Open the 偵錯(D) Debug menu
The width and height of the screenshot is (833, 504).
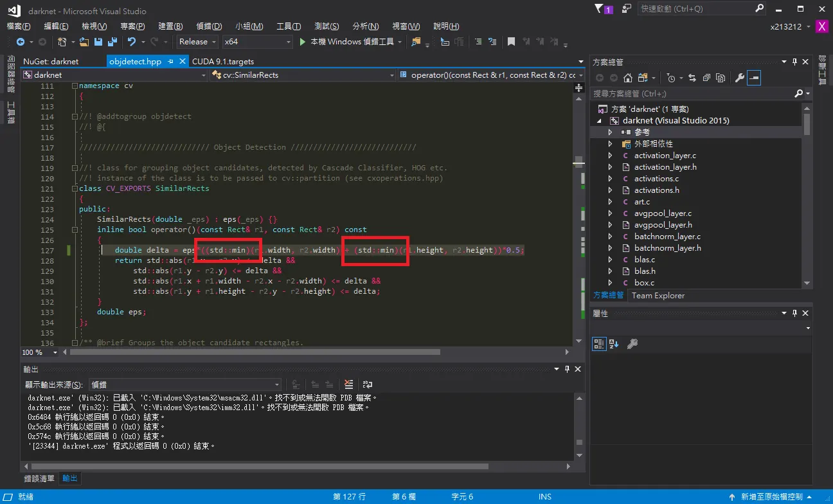(x=209, y=26)
